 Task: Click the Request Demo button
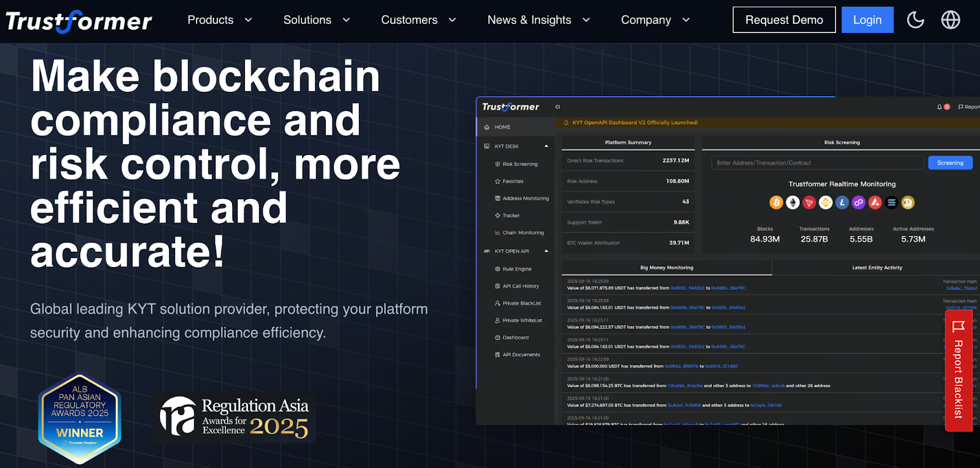(784, 20)
